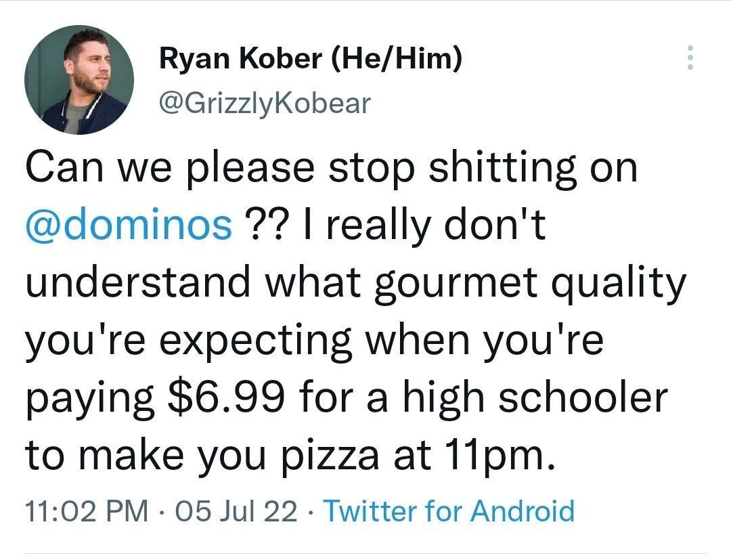The width and height of the screenshot is (731, 560).
Task: Click the Twitter for Android source link
Action: [x=450, y=513]
